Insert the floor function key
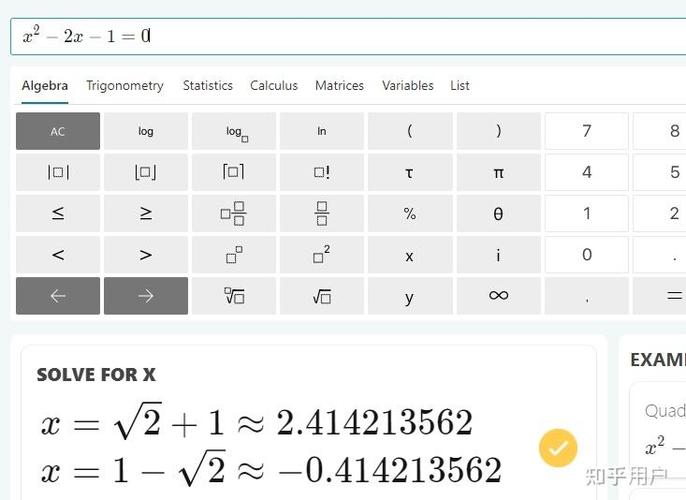Screen dimensions: 686x500 coord(146,172)
